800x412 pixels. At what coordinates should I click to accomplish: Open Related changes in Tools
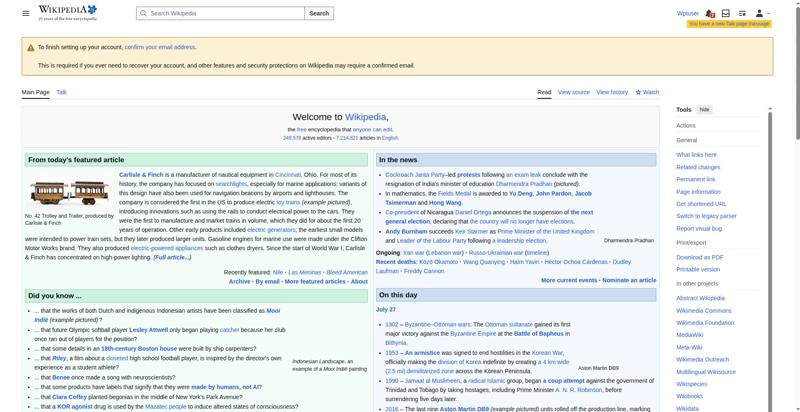[x=698, y=167]
